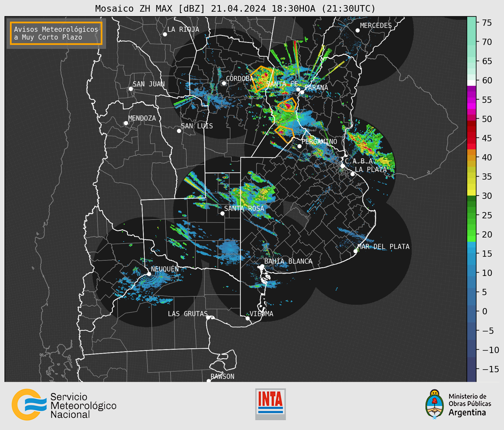Click the BAHÍA BLANCA city label

(288, 261)
